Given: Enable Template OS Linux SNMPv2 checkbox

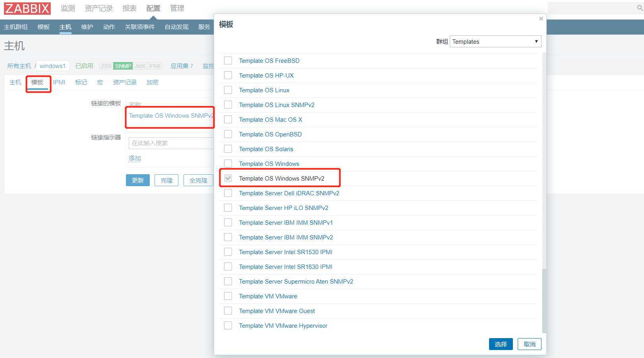Looking at the screenshot, I should (x=228, y=105).
